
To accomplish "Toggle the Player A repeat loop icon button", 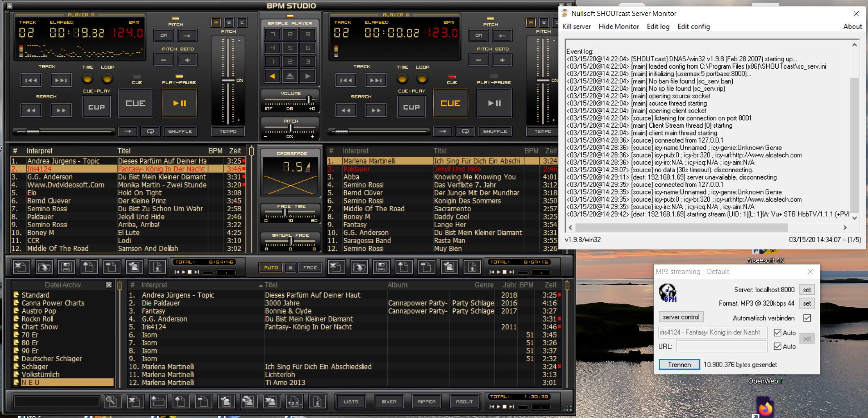I will (x=150, y=131).
